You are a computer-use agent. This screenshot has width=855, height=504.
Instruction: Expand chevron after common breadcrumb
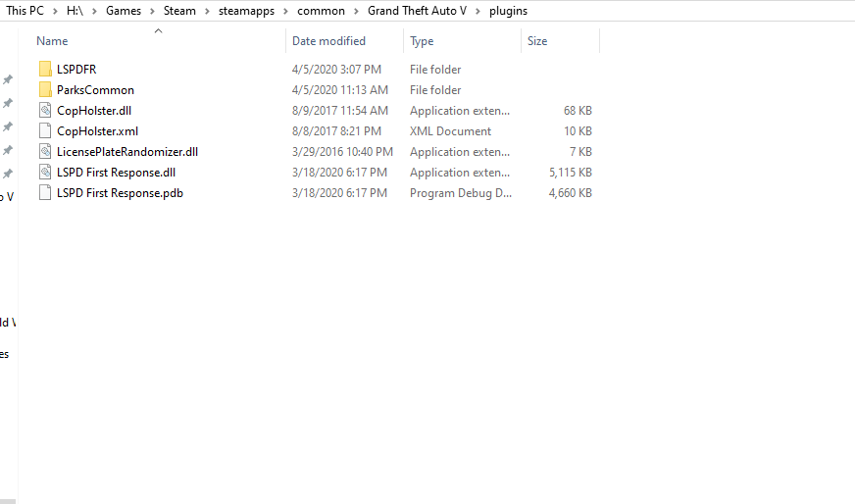[x=356, y=11]
